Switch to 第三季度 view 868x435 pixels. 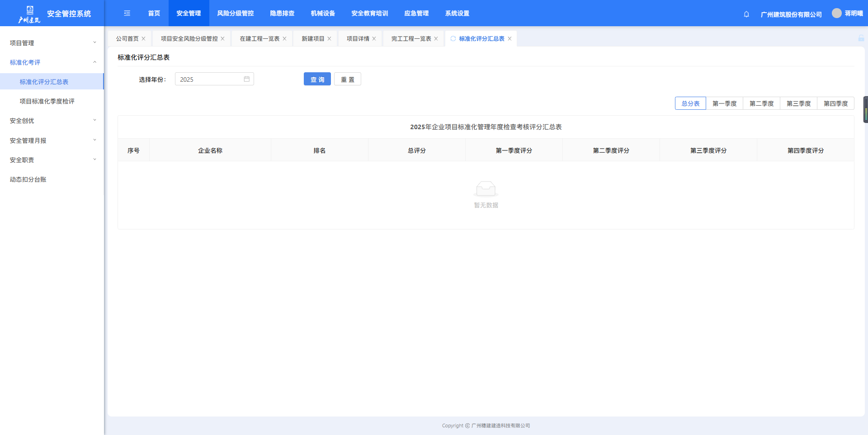coord(798,103)
